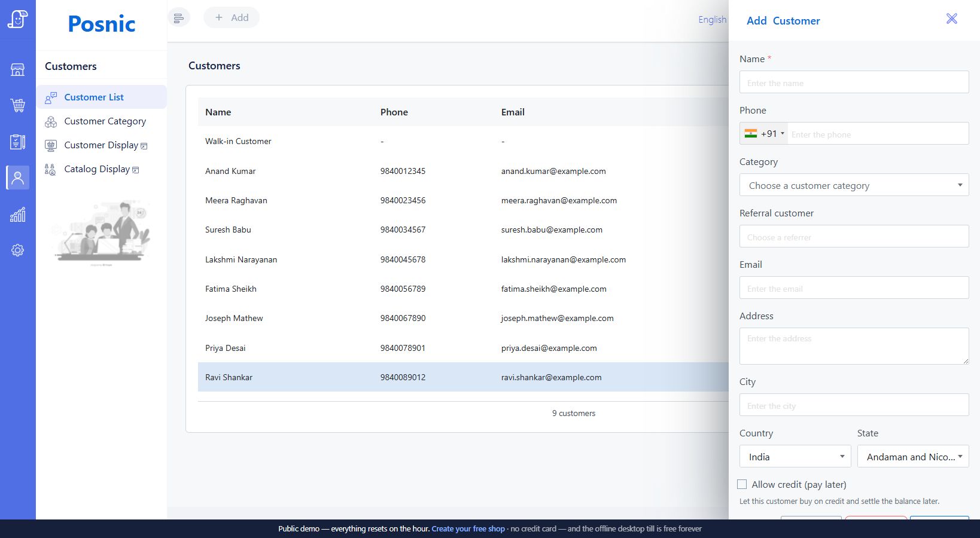Click the menu collapse icon in top bar
This screenshot has width=980, height=538.
[x=178, y=18]
